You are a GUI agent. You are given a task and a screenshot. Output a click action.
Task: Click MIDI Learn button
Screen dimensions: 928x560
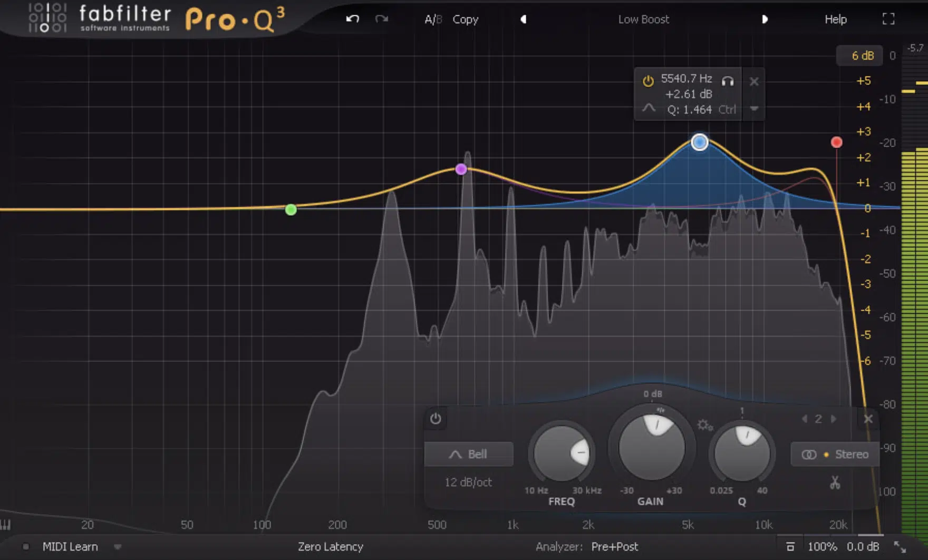70,547
